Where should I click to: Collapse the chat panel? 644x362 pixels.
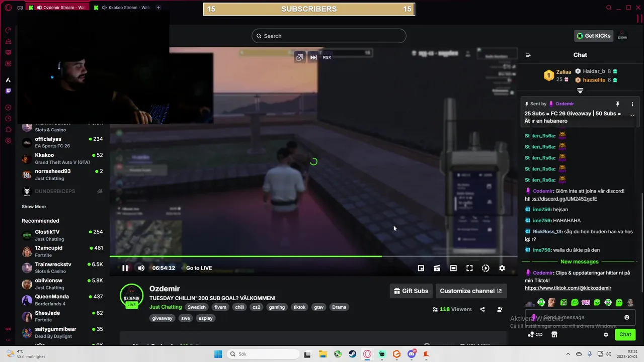click(528, 55)
